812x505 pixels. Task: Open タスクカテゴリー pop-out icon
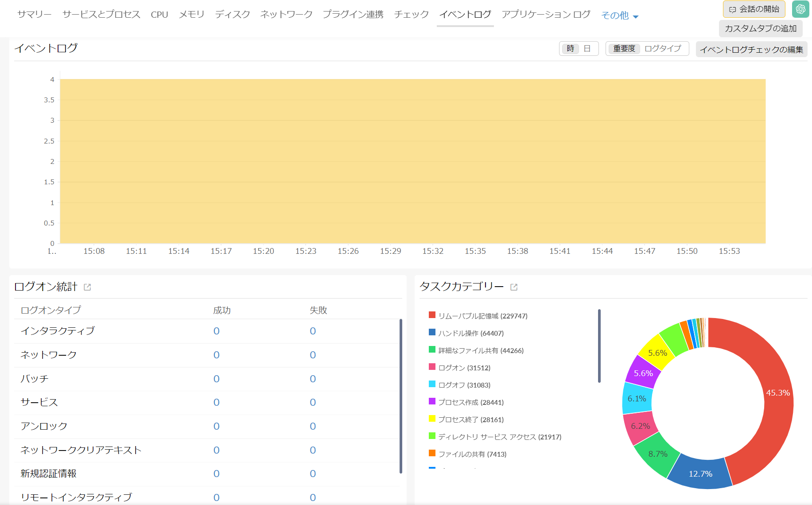pyautogui.click(x=514, y=287)
